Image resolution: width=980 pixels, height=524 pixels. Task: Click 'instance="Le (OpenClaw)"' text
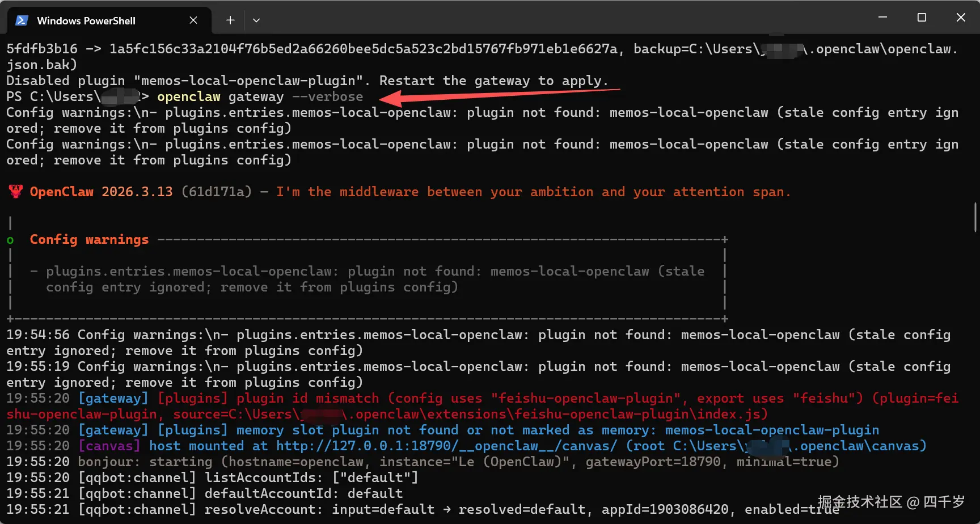tap(478, 462)
